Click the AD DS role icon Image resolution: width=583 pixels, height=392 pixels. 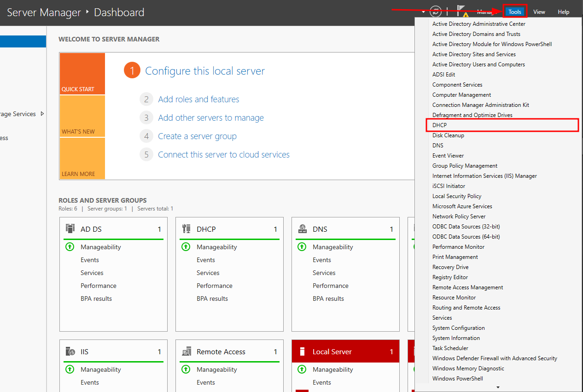tap(70, 229)
